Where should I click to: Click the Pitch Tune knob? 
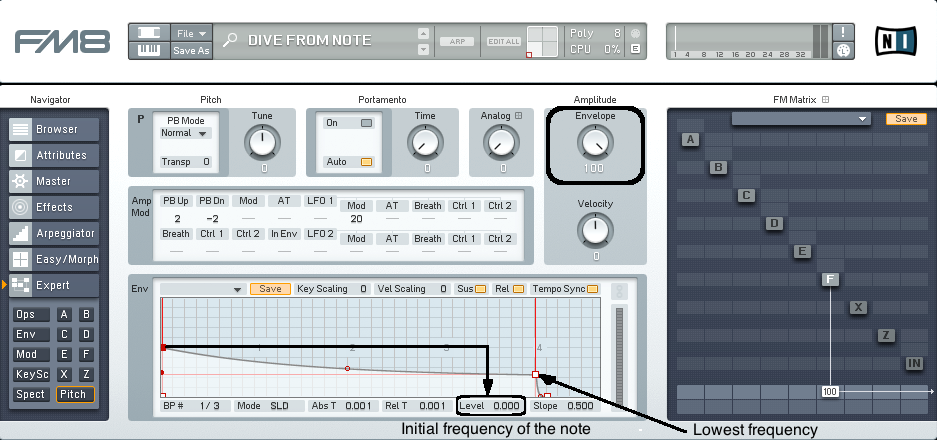pyautogui.click(x=262, y=142)
